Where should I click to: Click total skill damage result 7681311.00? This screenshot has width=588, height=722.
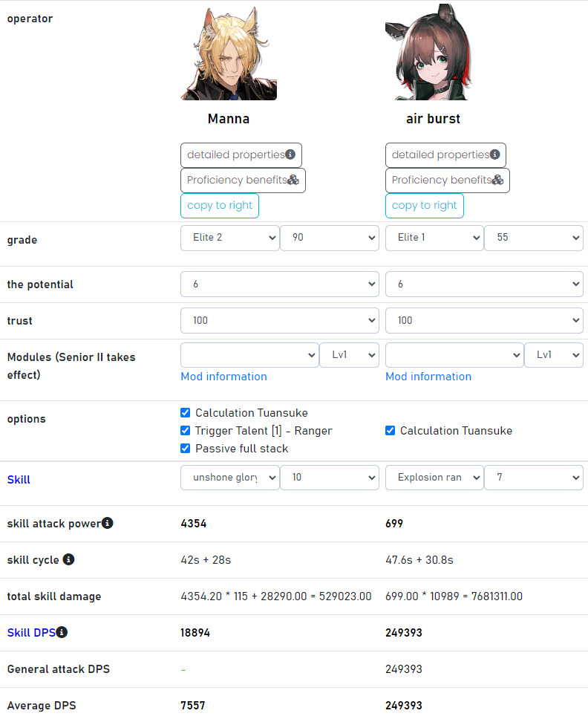click(x=497, y=596)
